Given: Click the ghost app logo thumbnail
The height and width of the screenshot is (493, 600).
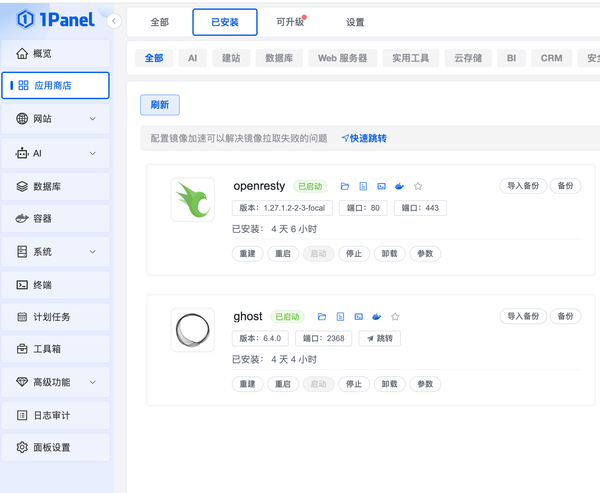Looking at the screenshot, I should click(192, 330).
